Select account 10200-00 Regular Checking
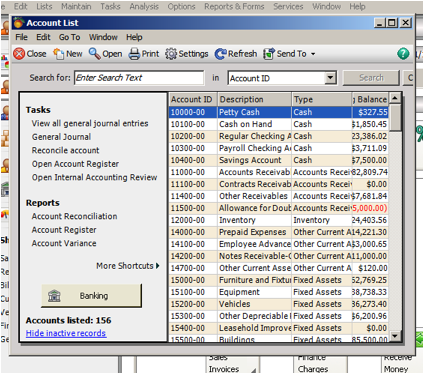This screenshot has width=424, height=374. [x=278, y=136]
